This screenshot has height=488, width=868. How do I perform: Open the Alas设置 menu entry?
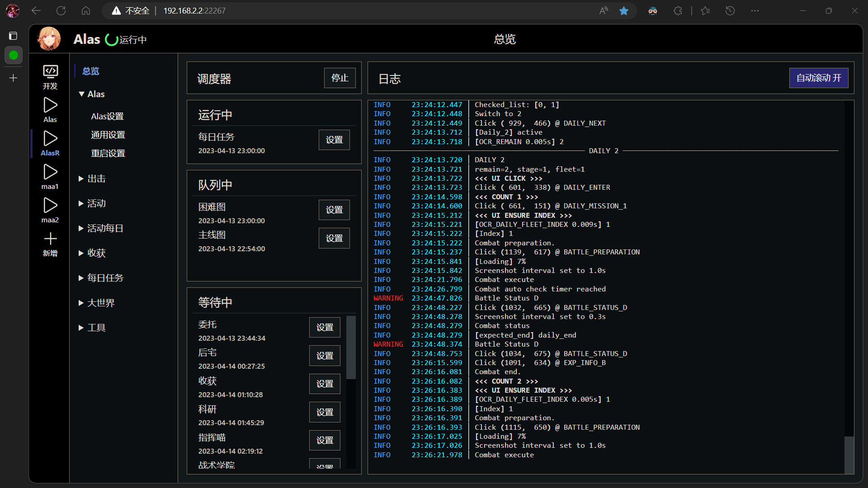click(x=107, y=116)
